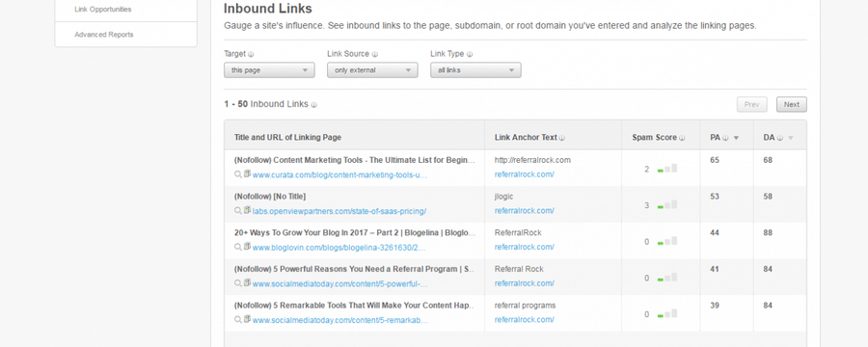Click title 20+ Ways To Grow Your Blog In 2017
The height and width of the screenshot is (347, 868).
354,233
